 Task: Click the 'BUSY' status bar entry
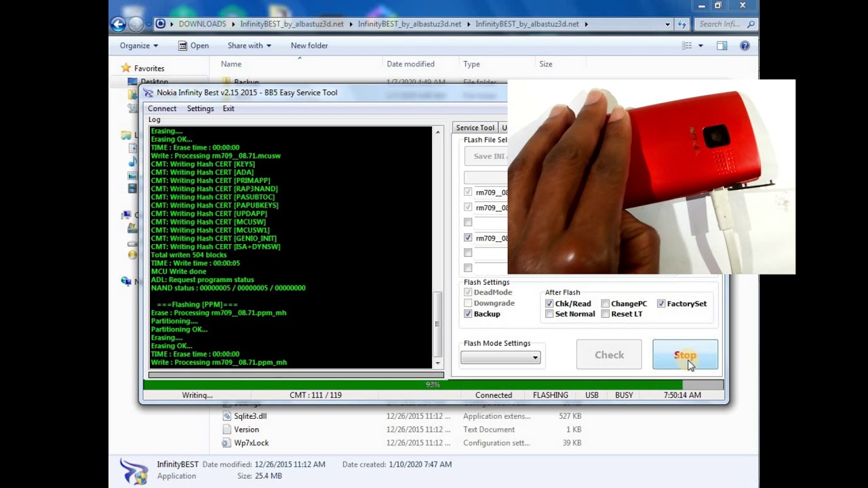click(624, 395)
